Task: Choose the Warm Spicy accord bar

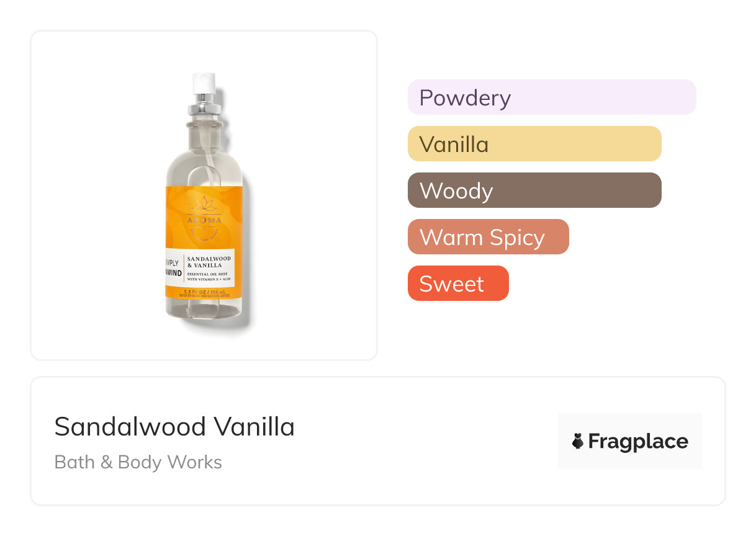Action: coord(488,237)
